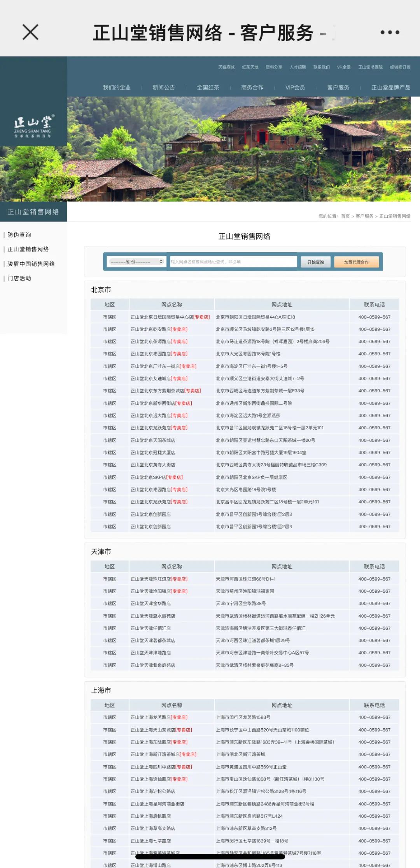Select 正山堂上海星河湾商业街店 store name

pyautogui.click(x=157, y=804)
